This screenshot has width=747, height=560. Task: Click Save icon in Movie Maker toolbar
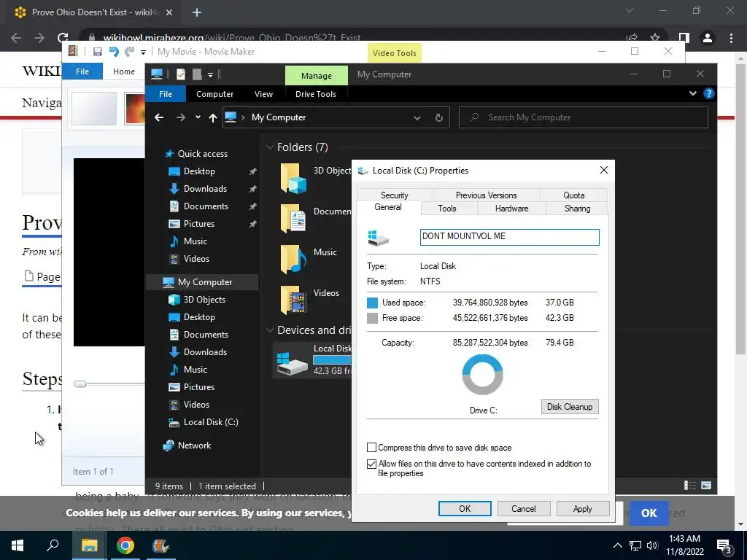[97, 52]
